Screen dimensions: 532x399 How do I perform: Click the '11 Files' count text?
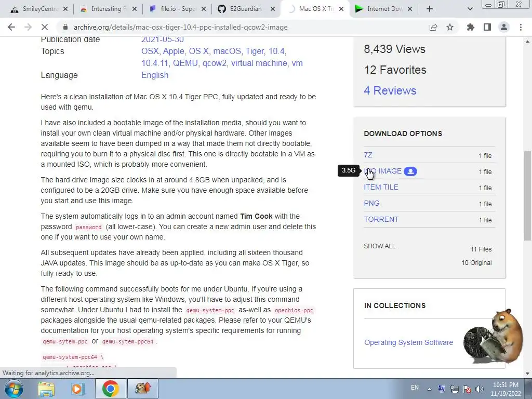coord(481,249)
